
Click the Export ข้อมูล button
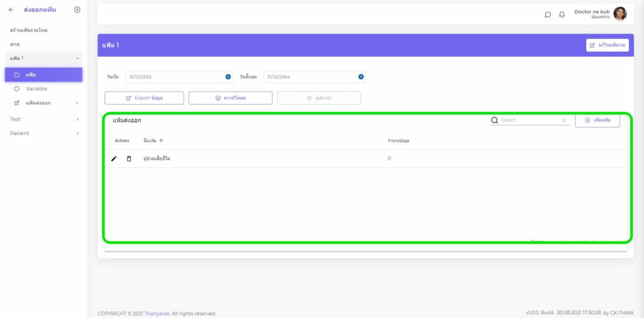[x=144, y=98]
